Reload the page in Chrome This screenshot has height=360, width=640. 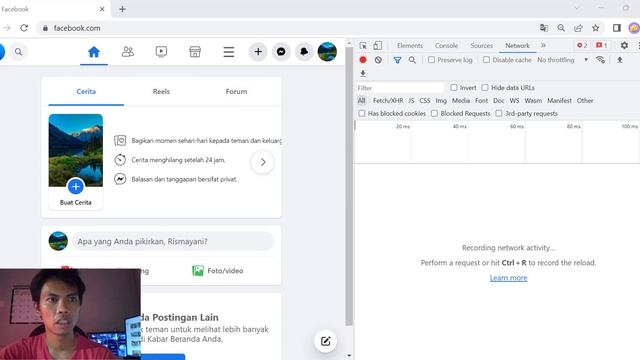24,28
